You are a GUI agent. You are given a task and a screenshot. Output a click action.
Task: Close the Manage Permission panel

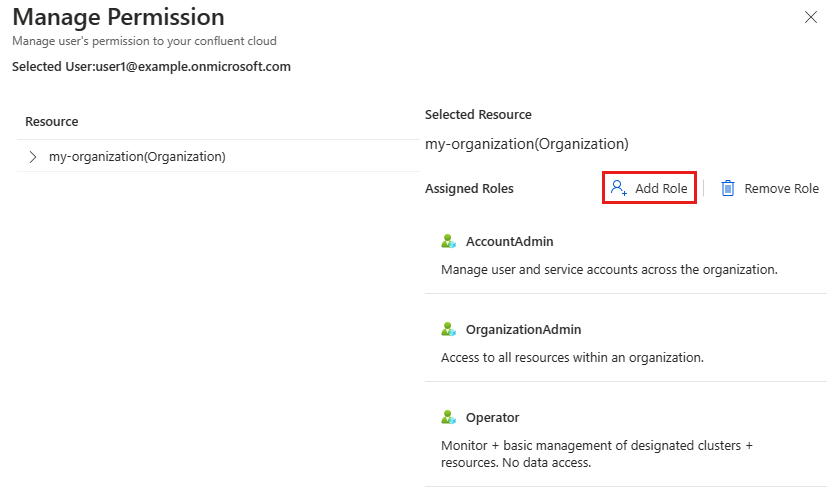point(809,17)
